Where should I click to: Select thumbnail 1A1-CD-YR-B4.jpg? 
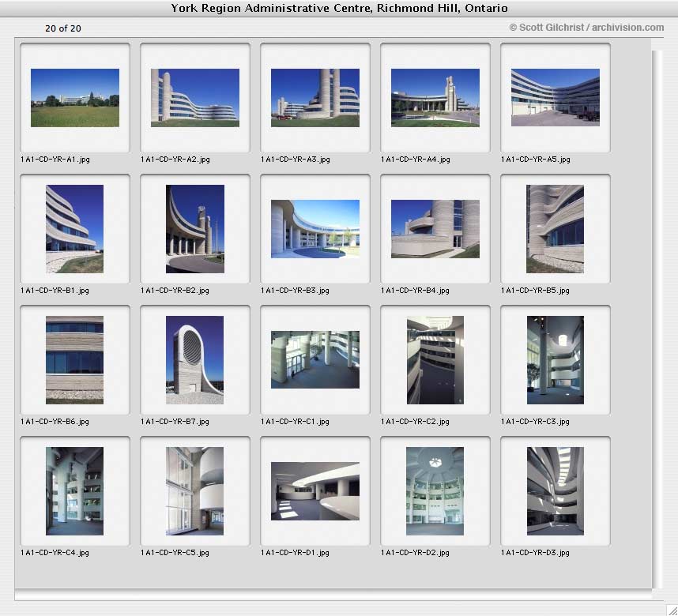[x=435, y=229]
